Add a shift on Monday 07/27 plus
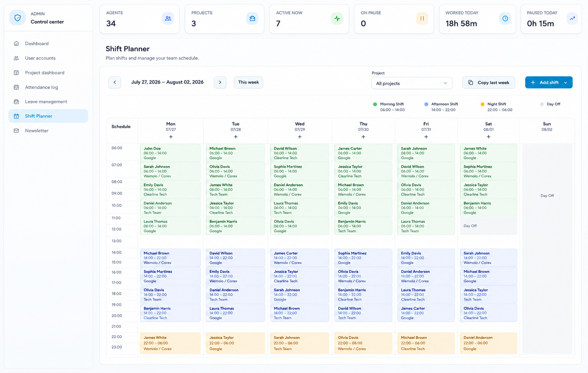Screen dimensions: 588x373 [x=171, y=137]
